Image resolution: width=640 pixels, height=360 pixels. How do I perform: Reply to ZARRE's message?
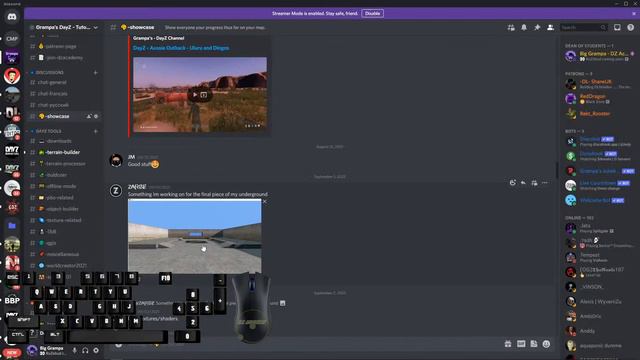click(x=523, y=183)
